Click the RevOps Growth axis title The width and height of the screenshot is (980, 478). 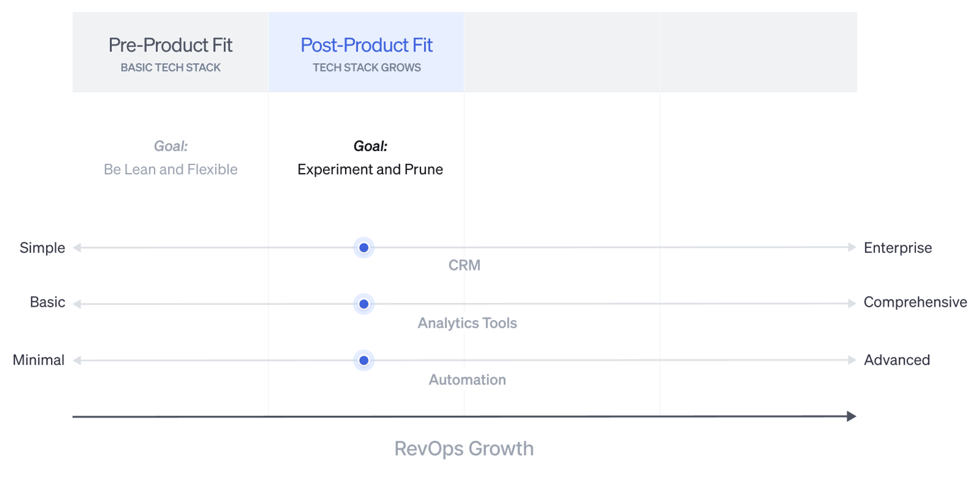tap(464, 449)
